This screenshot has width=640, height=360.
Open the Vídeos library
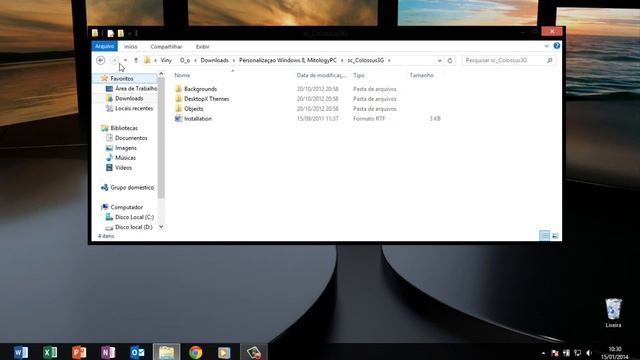click(123, 168)
